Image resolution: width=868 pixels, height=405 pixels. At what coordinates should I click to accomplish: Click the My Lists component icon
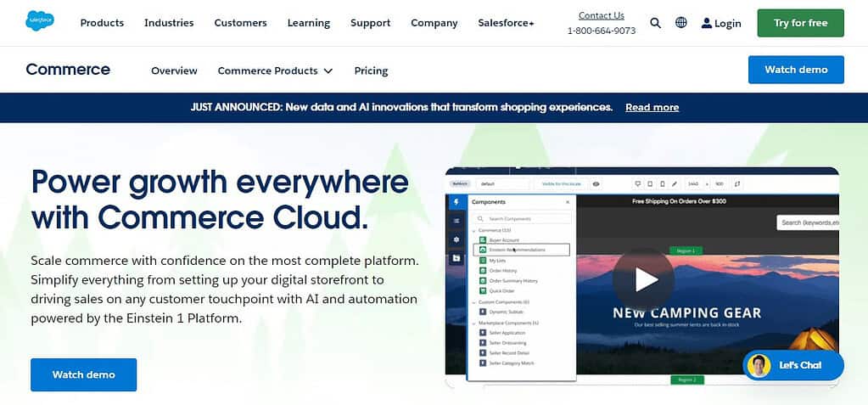point(482,261)
